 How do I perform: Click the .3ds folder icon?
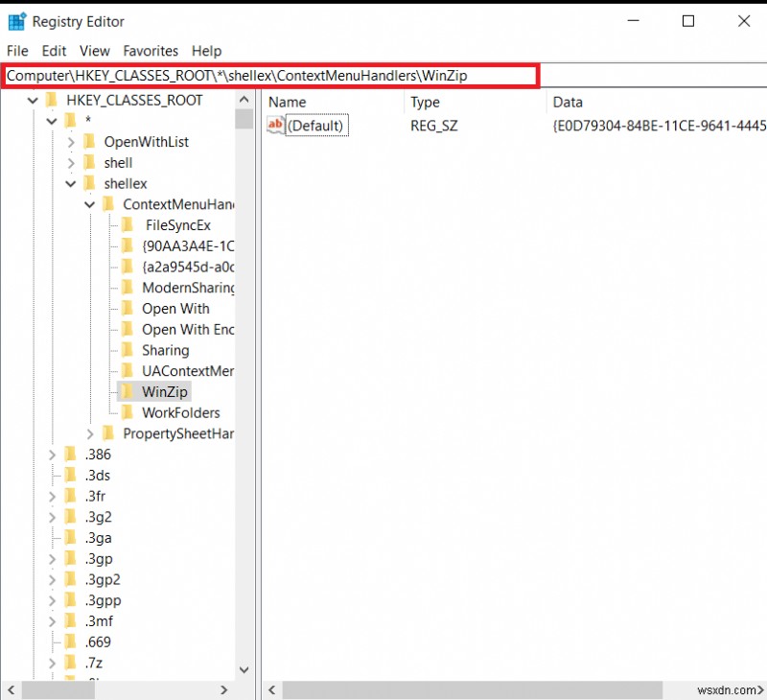70,475
